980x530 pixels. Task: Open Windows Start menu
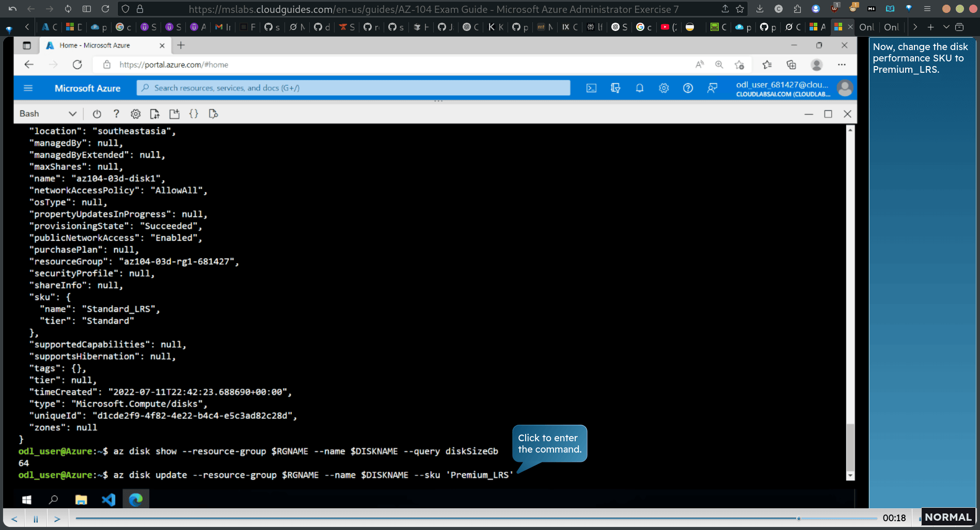(x=27, y=499)
